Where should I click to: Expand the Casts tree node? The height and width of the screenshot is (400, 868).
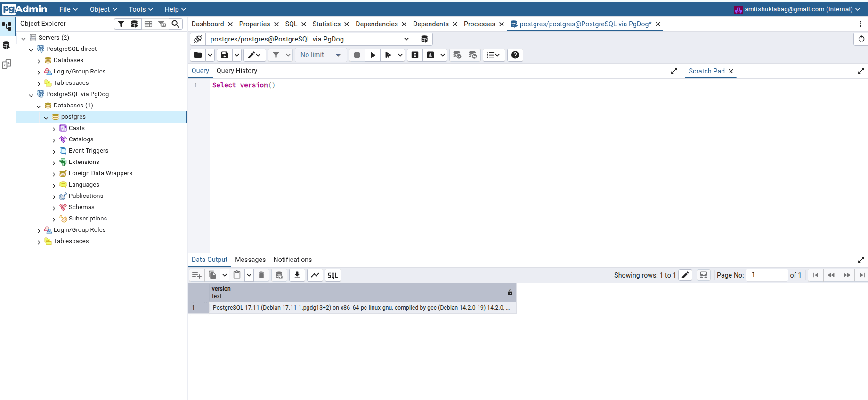(x=54, y=129)
